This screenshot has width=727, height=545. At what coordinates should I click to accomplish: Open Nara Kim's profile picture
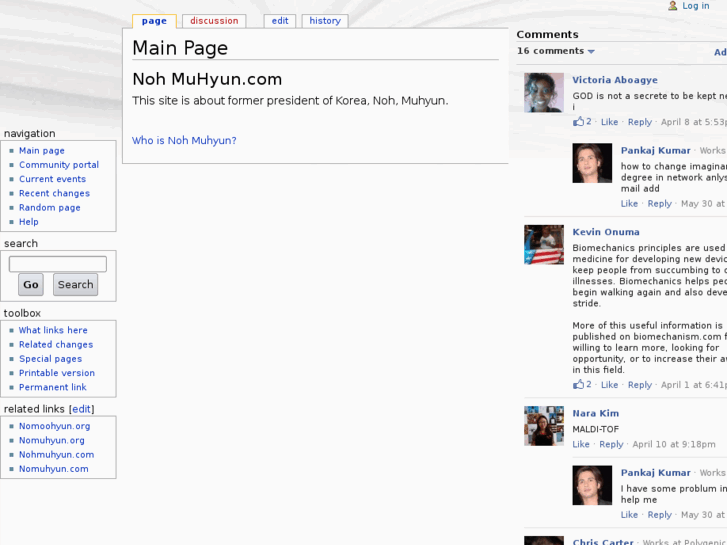tap(544, 426)
